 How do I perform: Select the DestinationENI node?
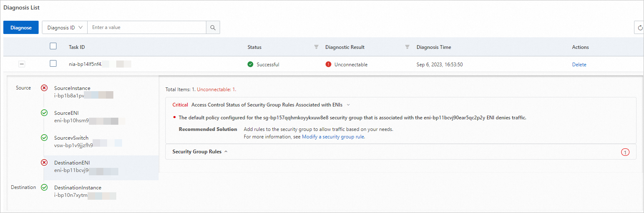pyautogui.click(x=72, y=163)
